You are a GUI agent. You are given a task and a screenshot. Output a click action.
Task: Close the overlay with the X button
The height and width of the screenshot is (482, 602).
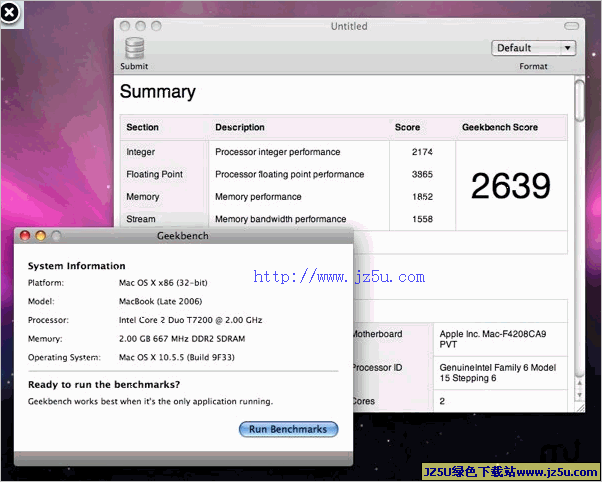pos(10,13)
